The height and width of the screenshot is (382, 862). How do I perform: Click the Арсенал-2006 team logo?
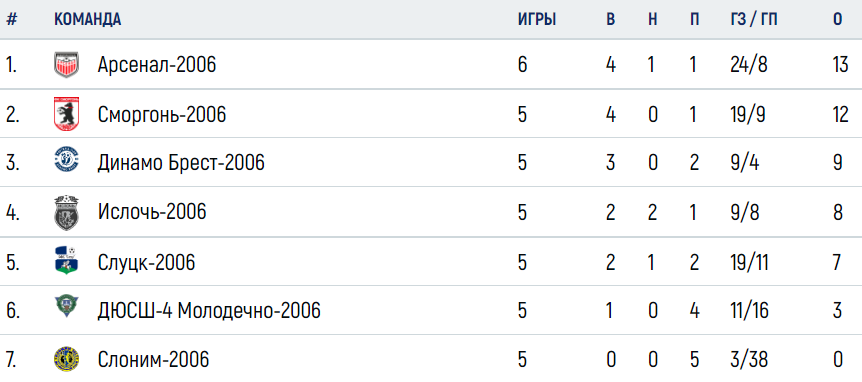click(x=67, y=65)
